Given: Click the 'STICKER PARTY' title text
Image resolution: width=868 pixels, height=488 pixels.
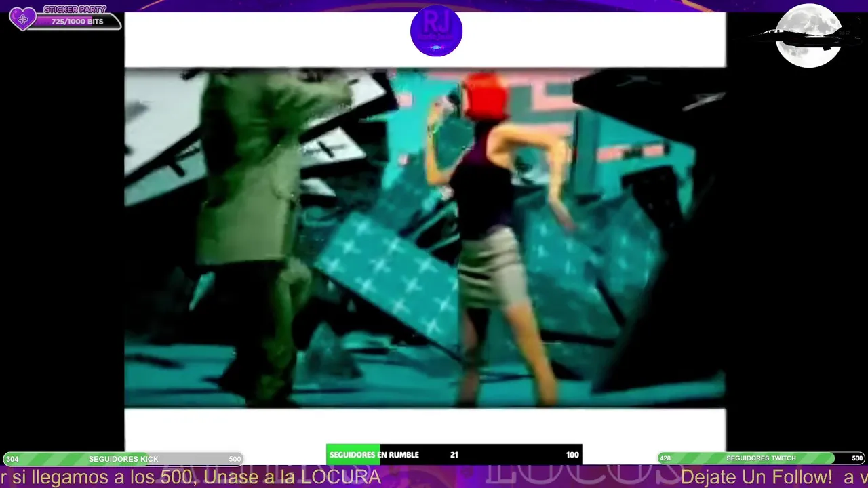Looking at the screenshot, I should click(75, 9).
